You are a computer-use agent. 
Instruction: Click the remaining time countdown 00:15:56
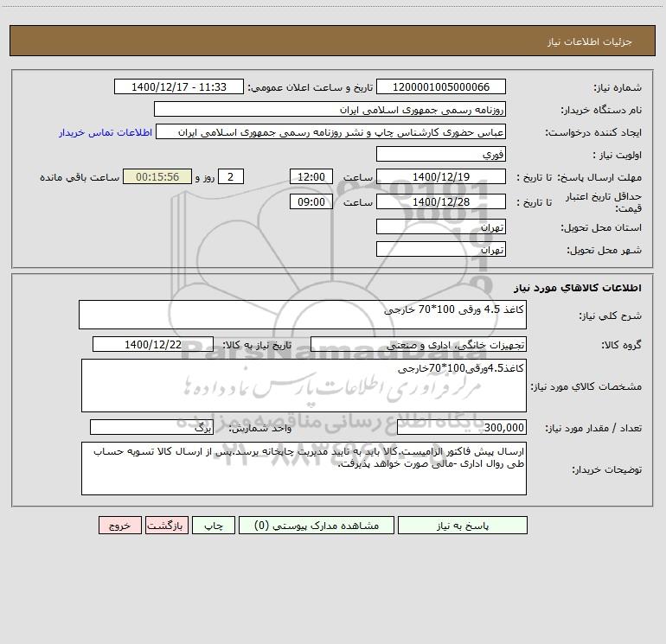coord(157,176)
